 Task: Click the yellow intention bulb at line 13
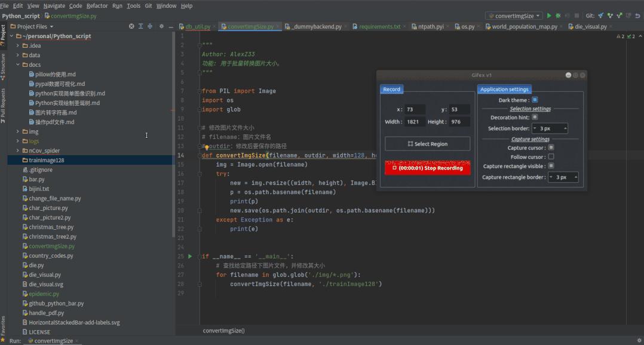(207, 147)
